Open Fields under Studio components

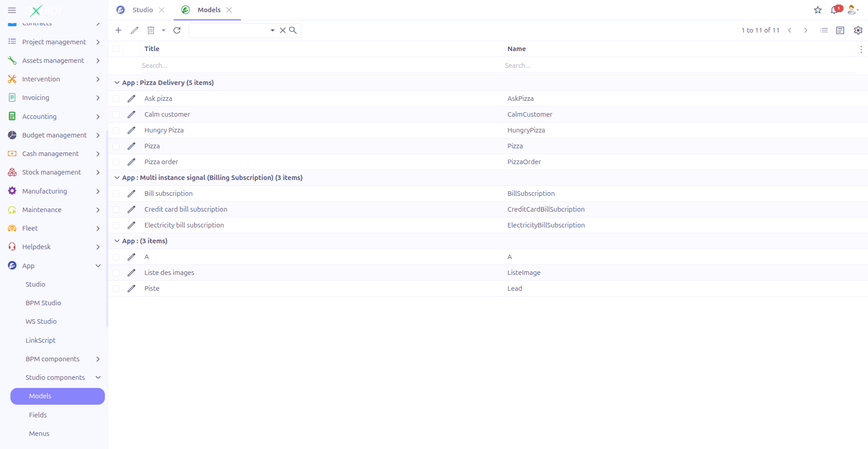tap(38, 415)
